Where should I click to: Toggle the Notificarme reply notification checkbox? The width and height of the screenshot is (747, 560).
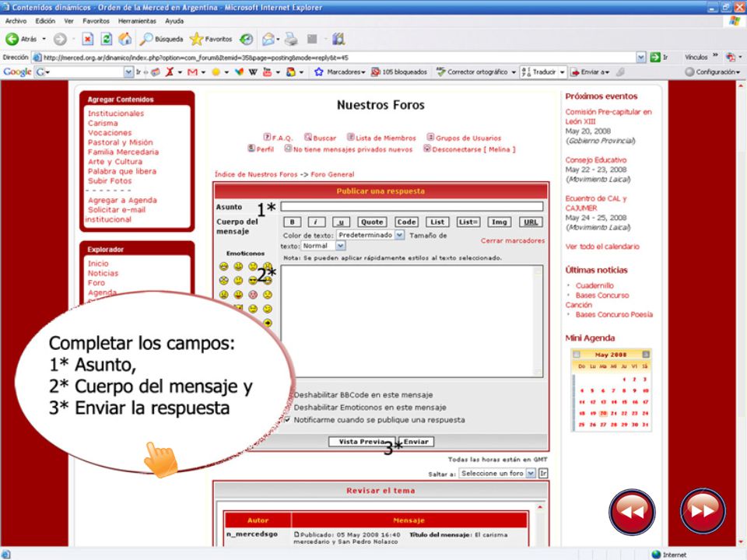(287, 419)
